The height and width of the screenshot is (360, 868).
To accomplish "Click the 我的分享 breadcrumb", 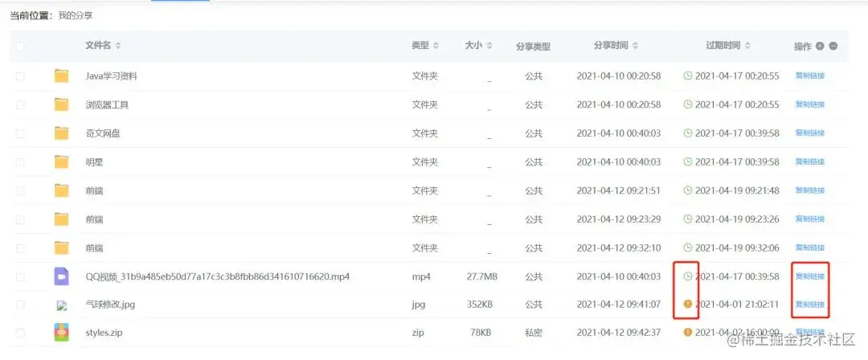I will point(76,15).
